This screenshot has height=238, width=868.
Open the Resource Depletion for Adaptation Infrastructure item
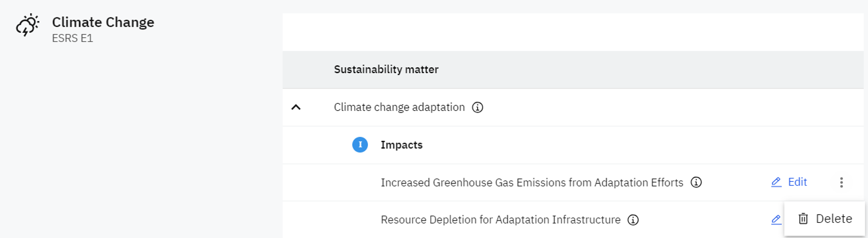pos(500,219)
